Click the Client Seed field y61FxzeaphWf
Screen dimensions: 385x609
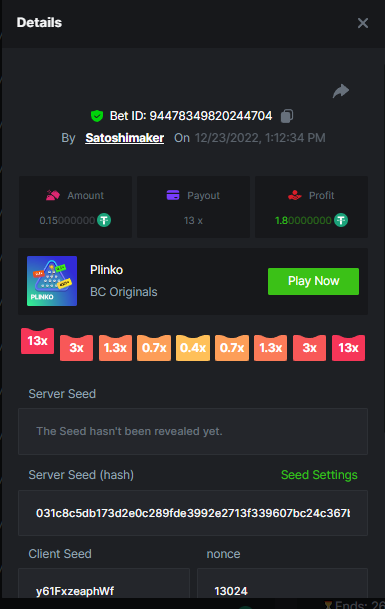pyautogui.click(x=104, y=586)
